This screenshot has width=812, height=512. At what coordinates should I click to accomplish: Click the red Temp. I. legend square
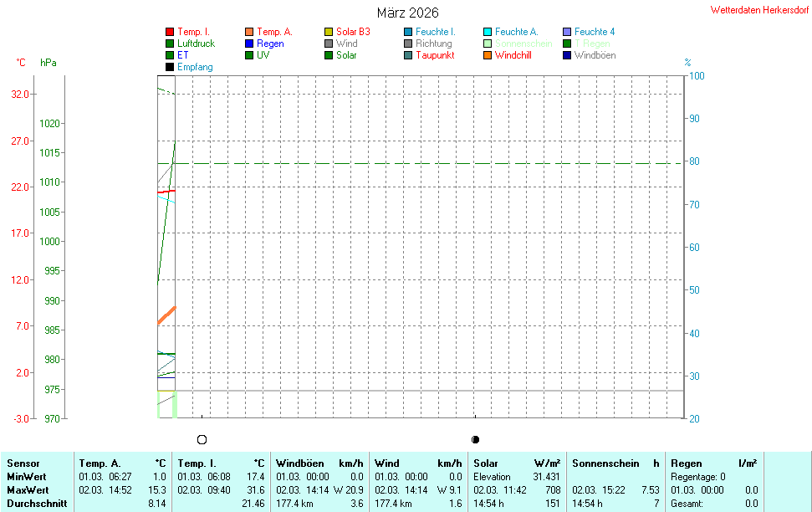click(x=170, y=32)
